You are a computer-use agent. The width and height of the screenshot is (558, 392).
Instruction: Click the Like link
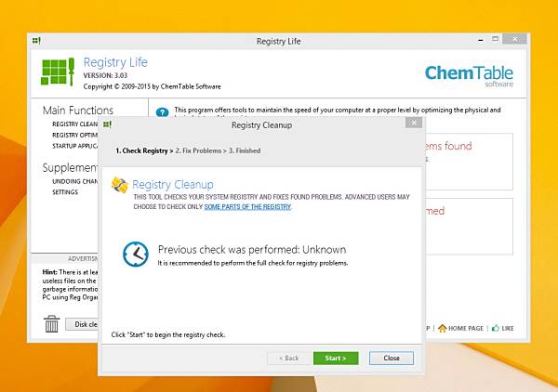(508, 329)
